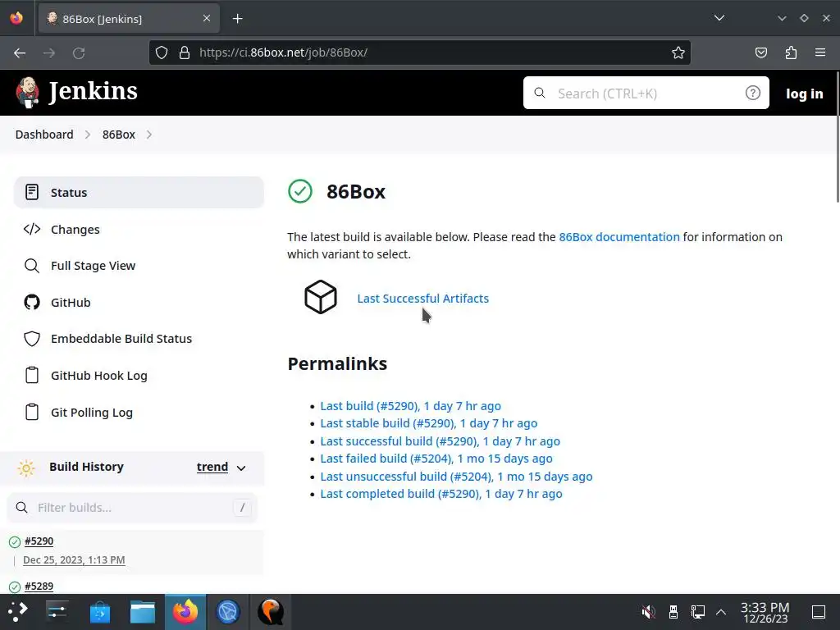Open the Last stable build permalink

point(428,423)
